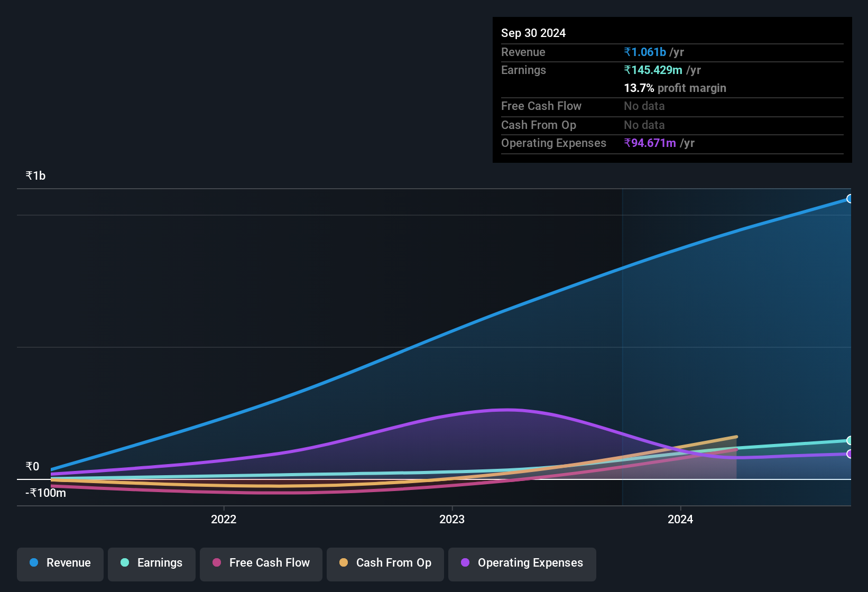Click the ₹94.671m operating expenses value
The height and width of the screenshot is (592, 868).
650,143
